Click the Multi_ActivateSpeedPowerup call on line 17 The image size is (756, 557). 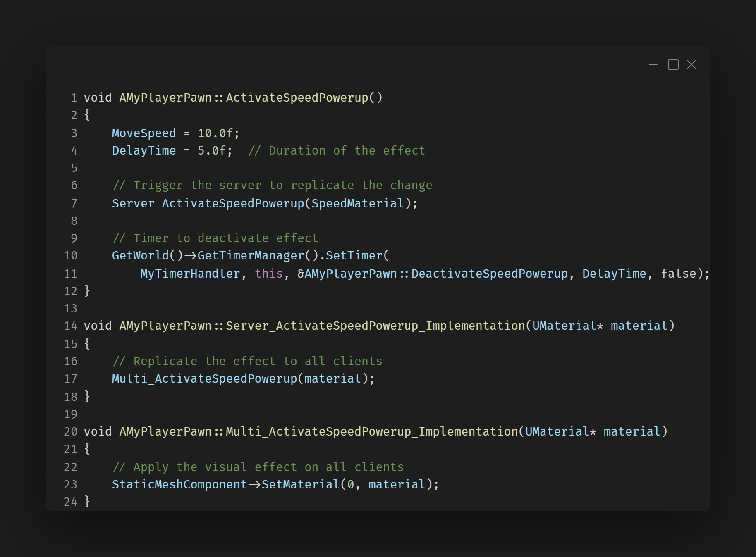pyautogui.click(x=204, y=379)
